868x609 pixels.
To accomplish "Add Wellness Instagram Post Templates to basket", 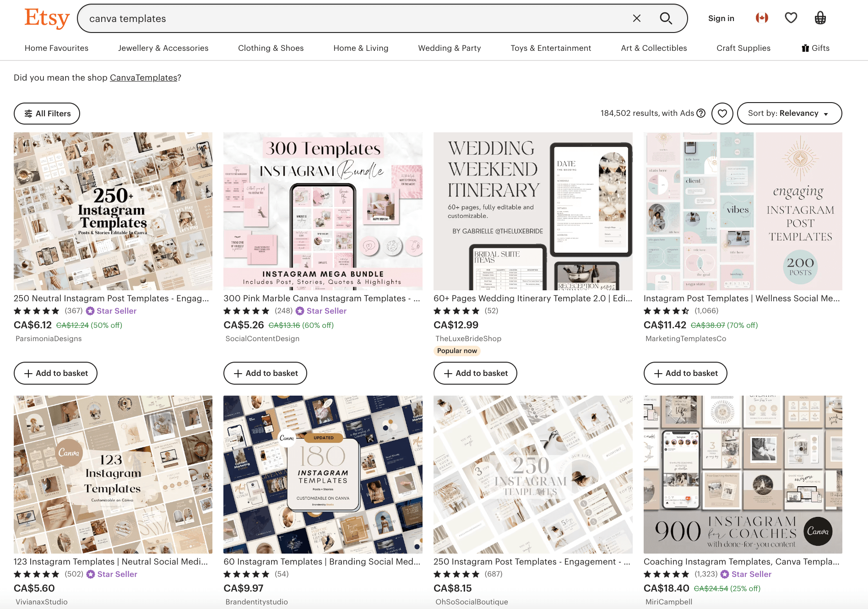I will pyautogui.click(x=685, y=373).
